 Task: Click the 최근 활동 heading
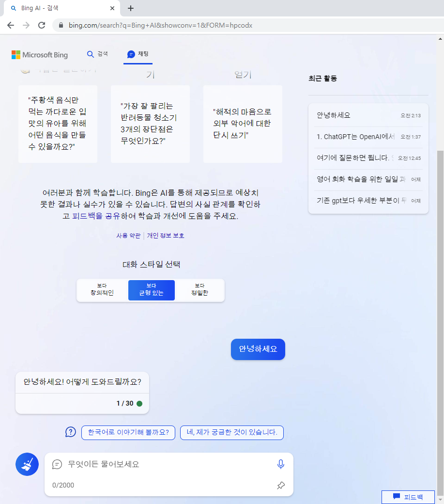[x=322, y=79]
